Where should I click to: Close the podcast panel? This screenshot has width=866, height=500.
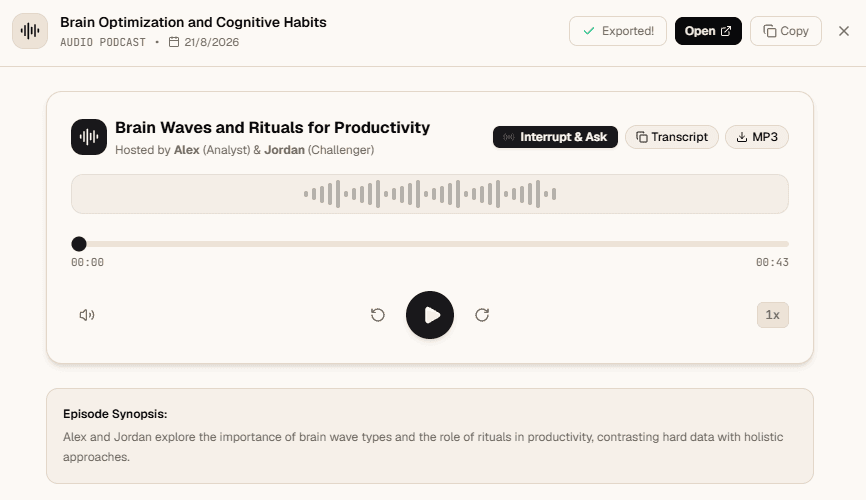[843, 31]
